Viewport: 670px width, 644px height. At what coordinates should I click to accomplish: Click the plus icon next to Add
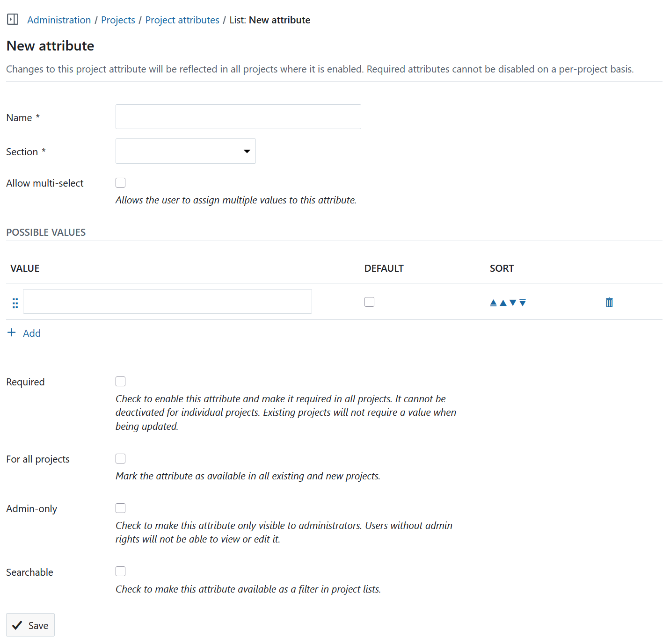tap(11, 332)
